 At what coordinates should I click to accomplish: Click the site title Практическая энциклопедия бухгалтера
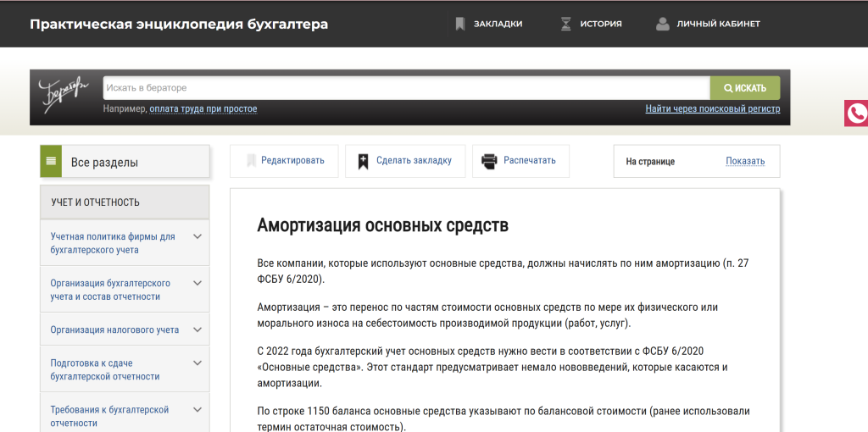[179, 25]
